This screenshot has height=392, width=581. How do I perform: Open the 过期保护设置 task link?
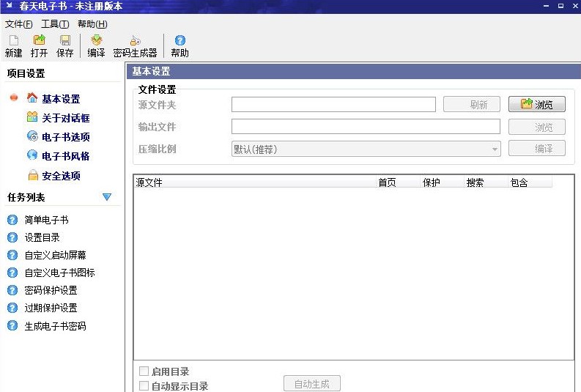coord(51,308)
